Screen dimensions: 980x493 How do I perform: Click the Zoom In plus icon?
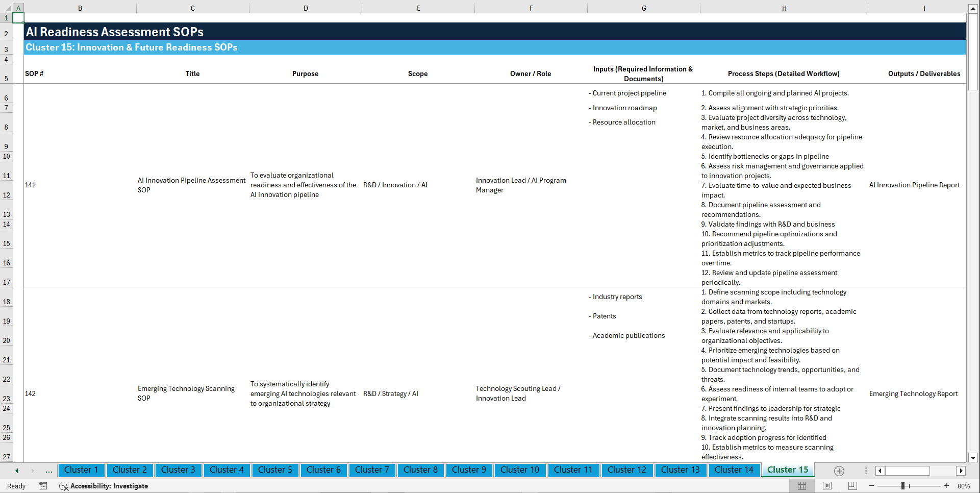point(947,486)
